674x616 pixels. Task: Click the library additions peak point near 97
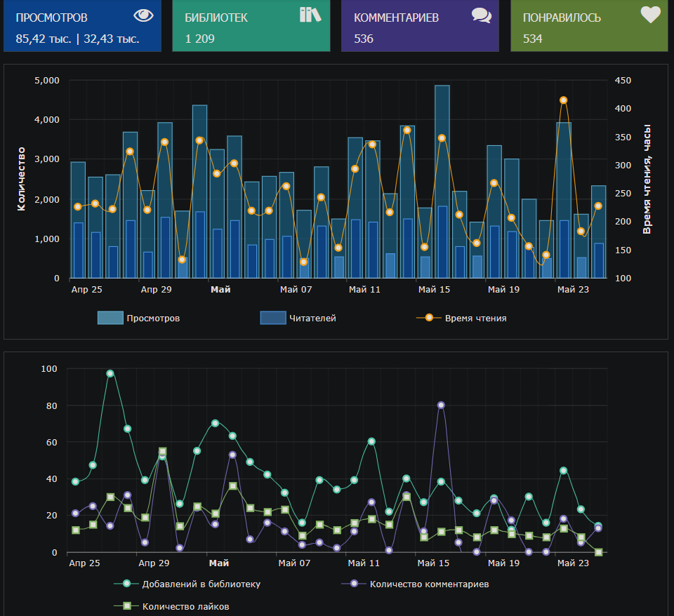[x=110, y=373]
